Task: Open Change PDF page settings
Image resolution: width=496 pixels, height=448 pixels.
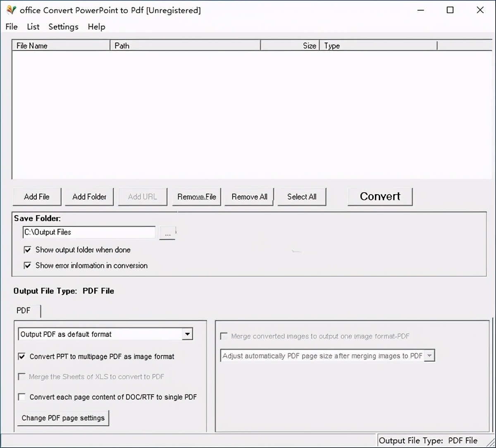Action: coord(63,418)
